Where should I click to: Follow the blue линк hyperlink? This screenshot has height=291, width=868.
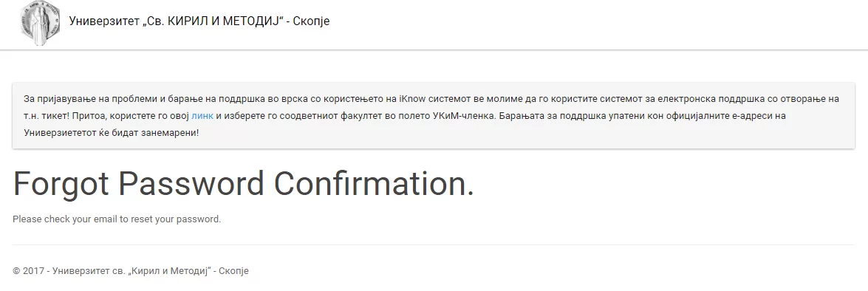coord(202,116)
